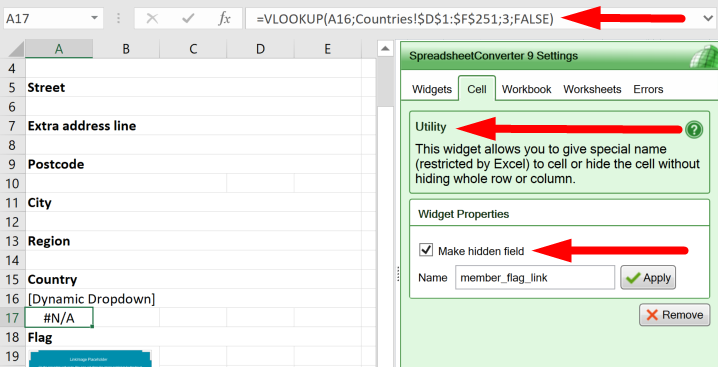Select row 16 header
This screenshot has width=718, height=367.
click(12, 299)
